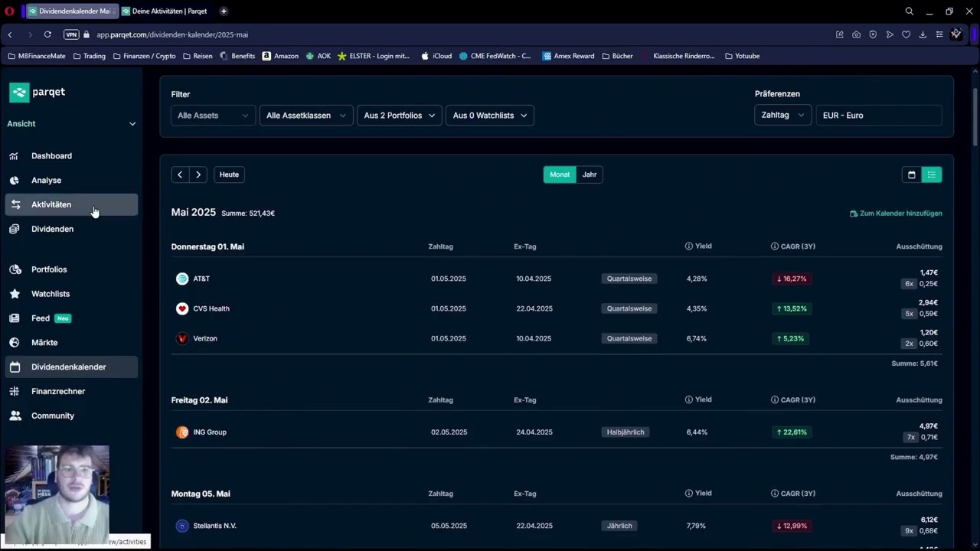980x551 pixels.
Task: Open browser snapshot camera icon
Action: click(856, 34)
